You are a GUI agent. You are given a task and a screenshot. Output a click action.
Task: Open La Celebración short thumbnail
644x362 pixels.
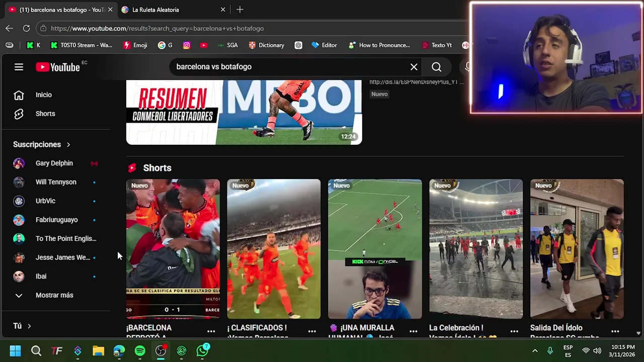pos(476,249)
